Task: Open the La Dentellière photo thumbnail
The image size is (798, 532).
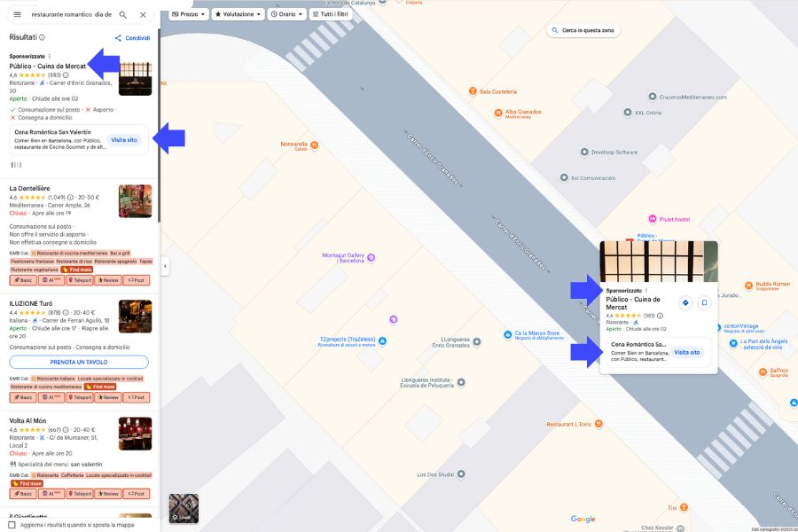Action: coord(136,201)
